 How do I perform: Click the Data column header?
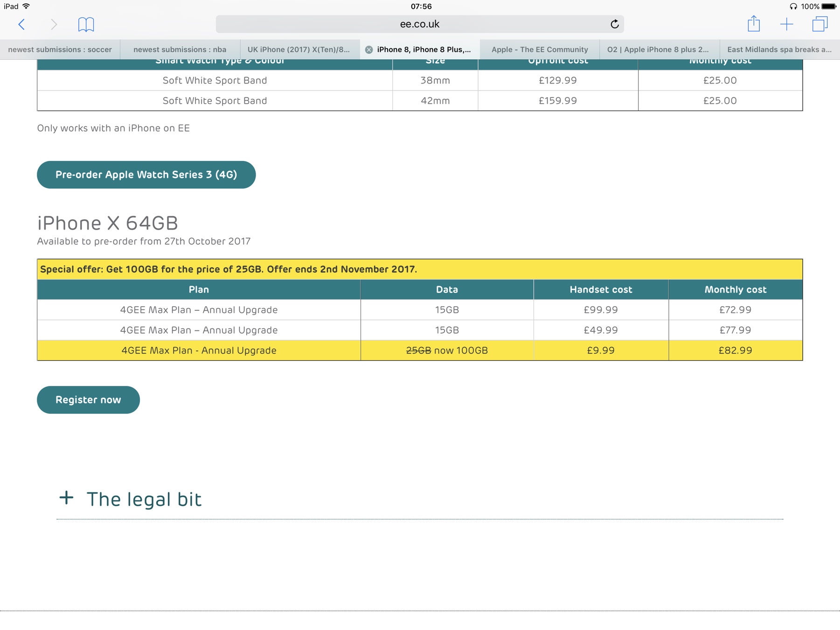(x=447, y=289)
